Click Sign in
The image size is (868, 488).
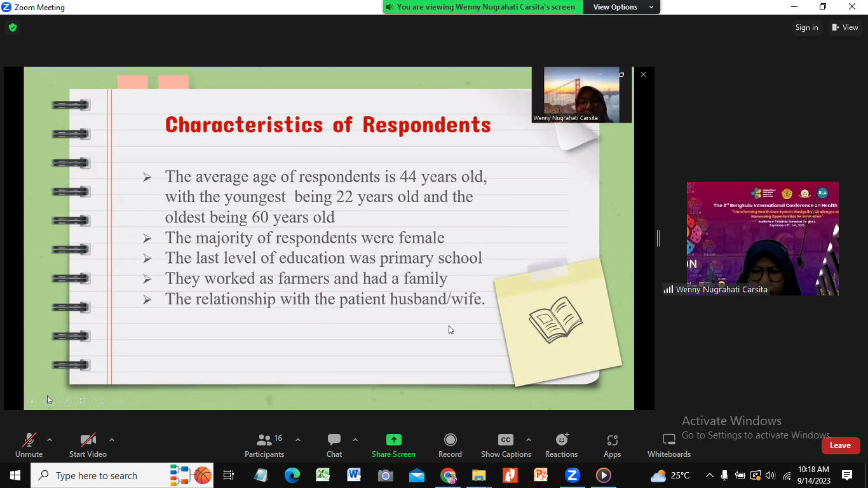806,27
